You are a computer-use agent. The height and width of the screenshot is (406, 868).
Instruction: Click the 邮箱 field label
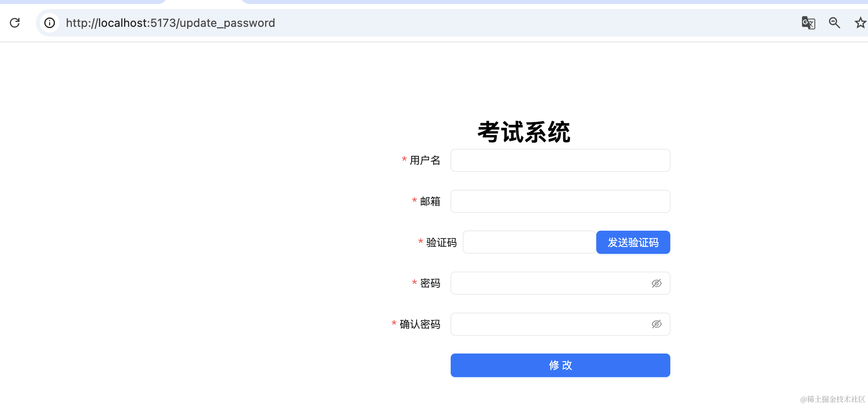[430, 201]
